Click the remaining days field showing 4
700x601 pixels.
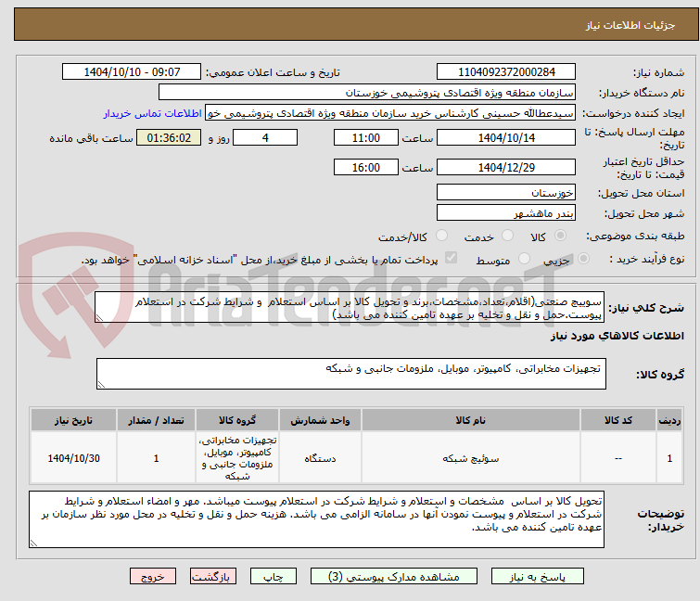265,137
